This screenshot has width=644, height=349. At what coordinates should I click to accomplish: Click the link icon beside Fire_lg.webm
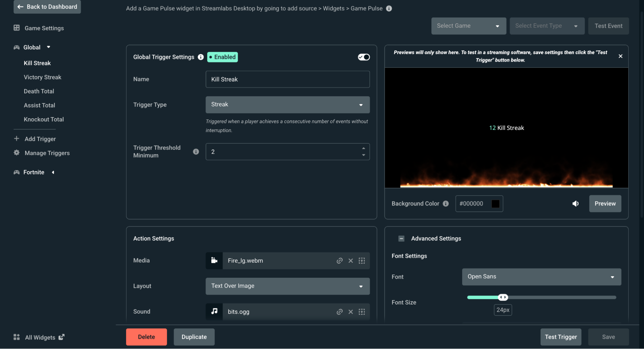click(339, 260)
